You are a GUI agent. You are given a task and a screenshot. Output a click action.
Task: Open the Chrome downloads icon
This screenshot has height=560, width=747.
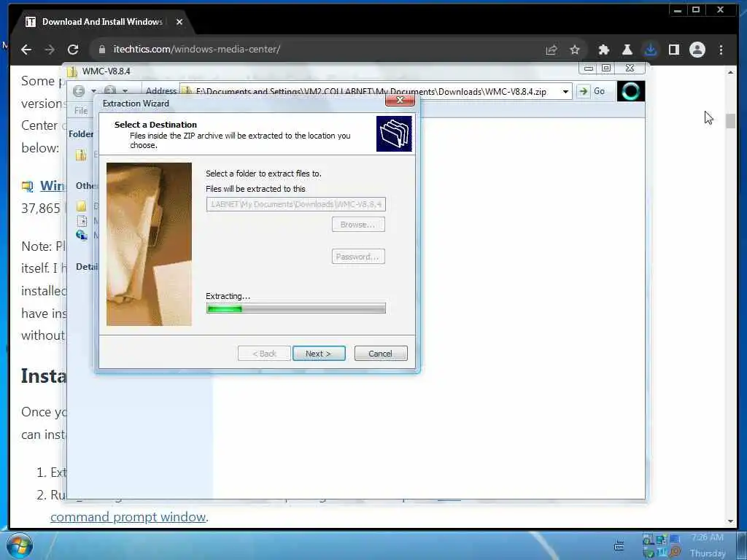point(650,50)
